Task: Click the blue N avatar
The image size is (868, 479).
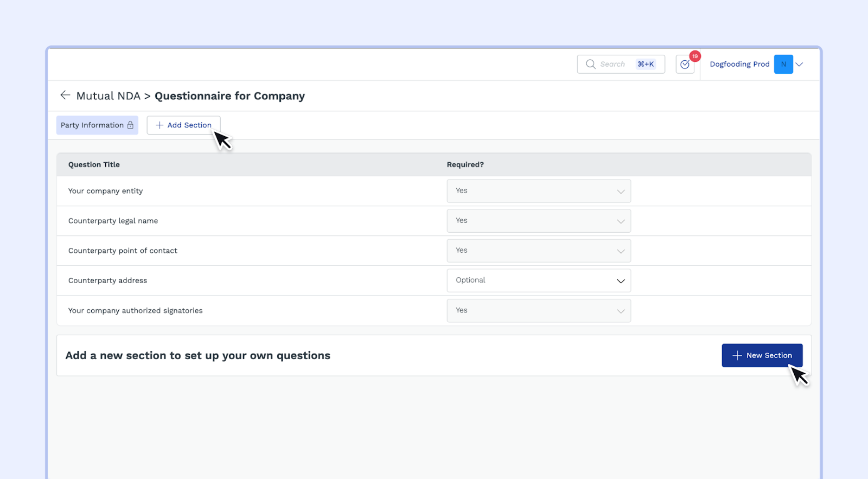Action: click(783, 64)
